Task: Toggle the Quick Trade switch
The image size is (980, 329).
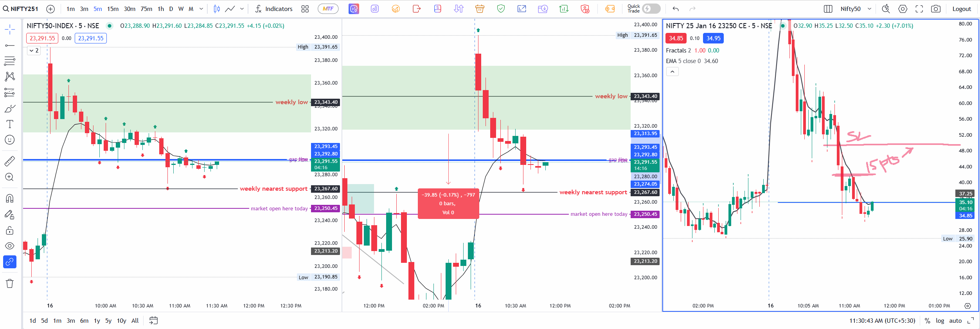Action: (x=651, y=9)
